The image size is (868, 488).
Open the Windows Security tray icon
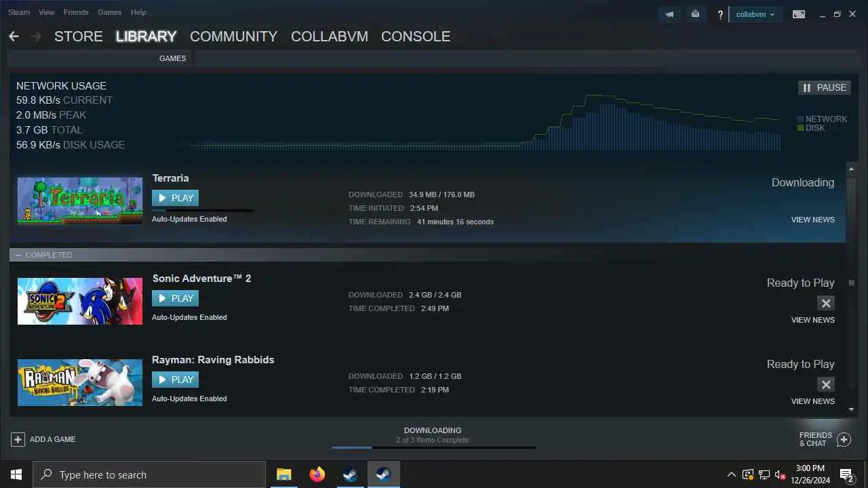(x=748, y=474)
